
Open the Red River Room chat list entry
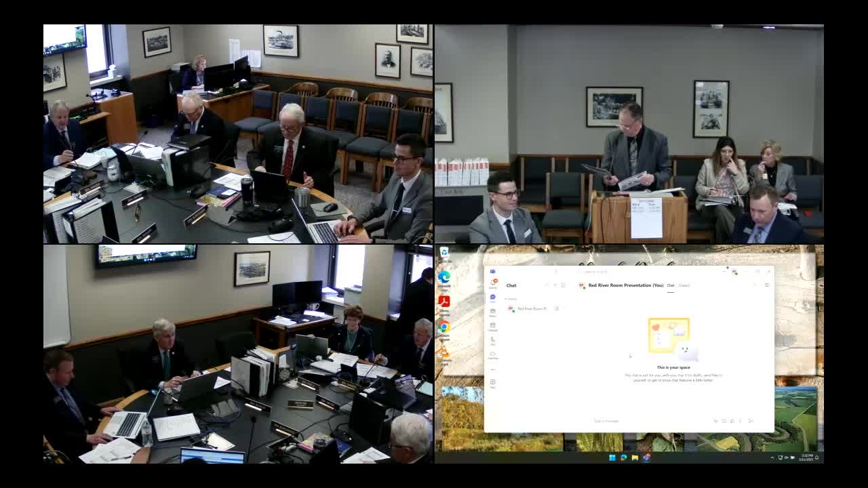(533, 308)
